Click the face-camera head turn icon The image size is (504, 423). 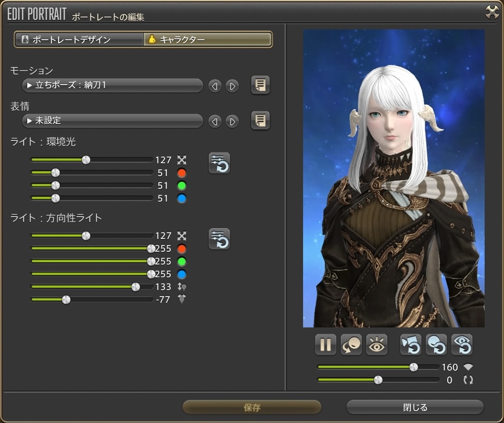click(351, 344)
